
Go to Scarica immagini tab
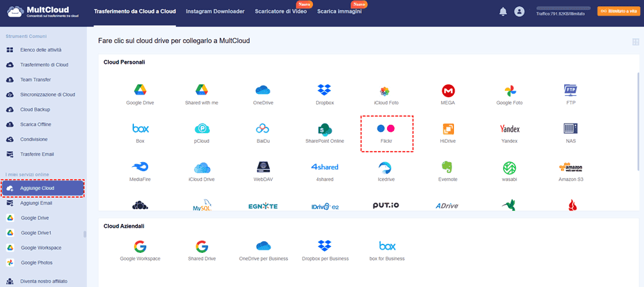click(339, 12)
